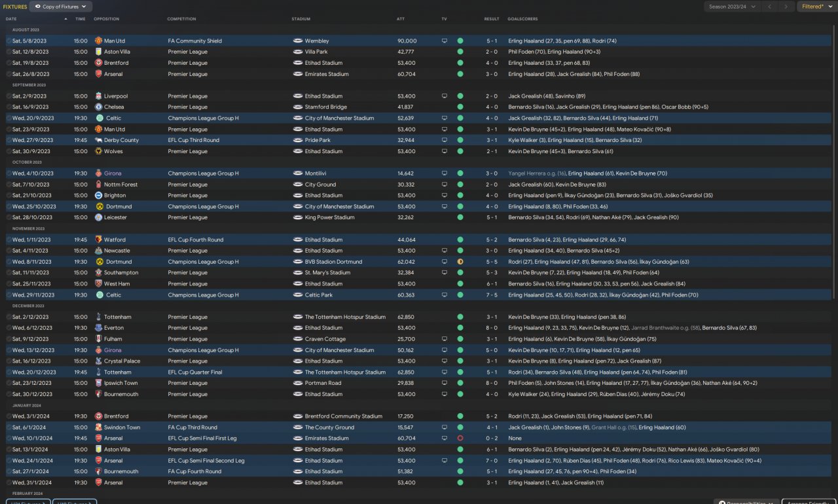
Task: Click the Leicester club badge
Action: tap(98, 217)
